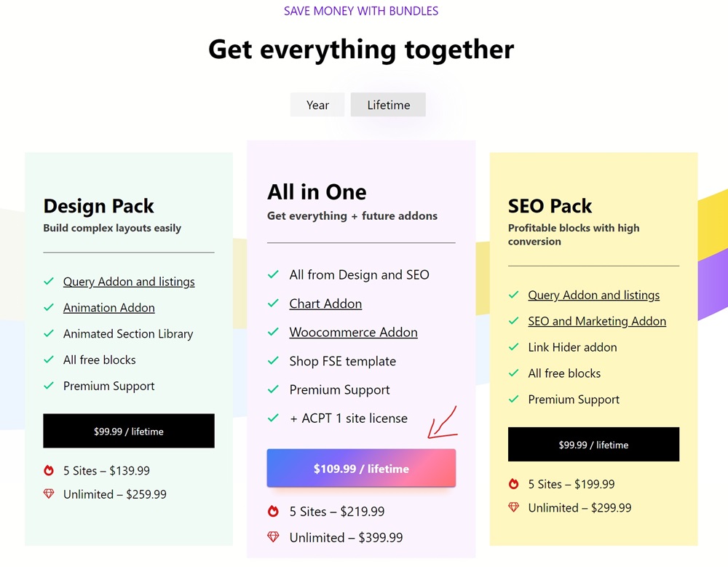Open Animation Addon link in Design Pack
Image resolution: width=728 pixels, height=567 pixels.
pyautogui.click(x=109, y=308)
